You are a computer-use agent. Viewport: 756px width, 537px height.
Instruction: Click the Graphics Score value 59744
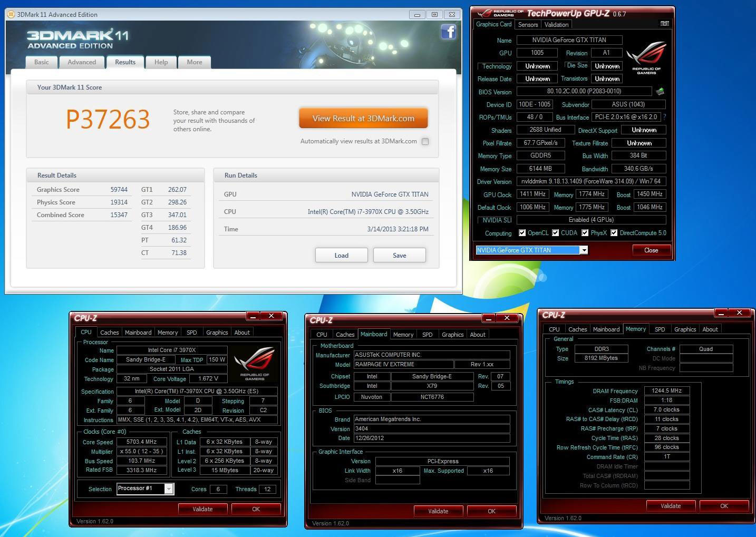coord(119,190)
